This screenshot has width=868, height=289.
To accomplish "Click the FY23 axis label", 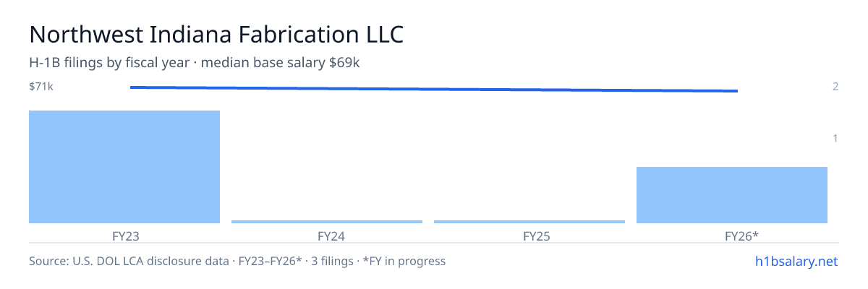I will point(124,236).
